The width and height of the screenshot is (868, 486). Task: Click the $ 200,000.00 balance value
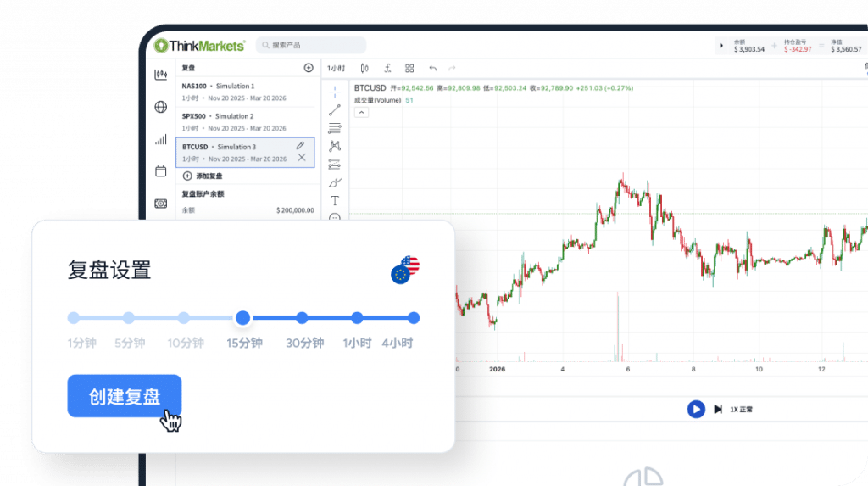click(x=295, y=210)
